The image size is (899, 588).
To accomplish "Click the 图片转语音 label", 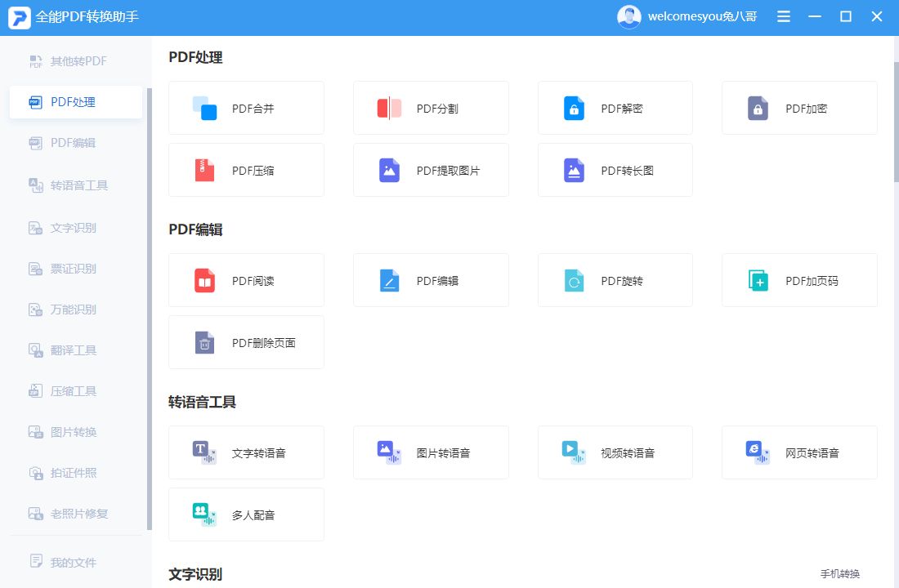I will coord(443,452).
